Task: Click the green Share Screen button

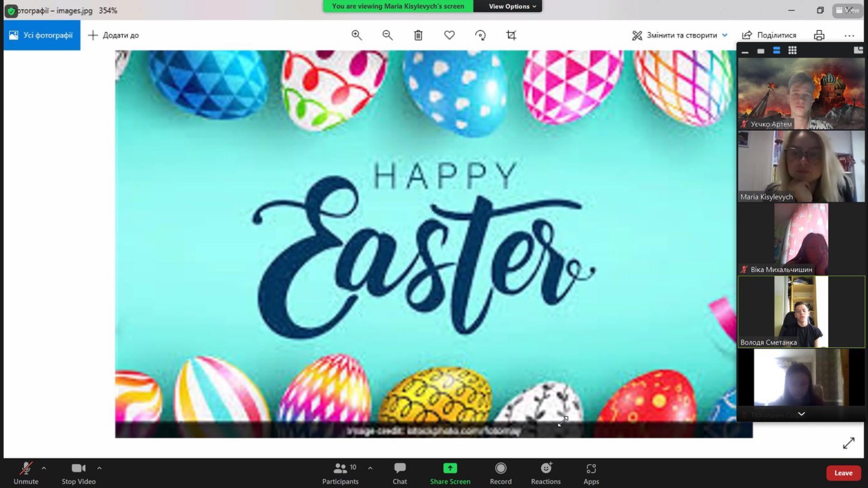Action: pos(450,473)
